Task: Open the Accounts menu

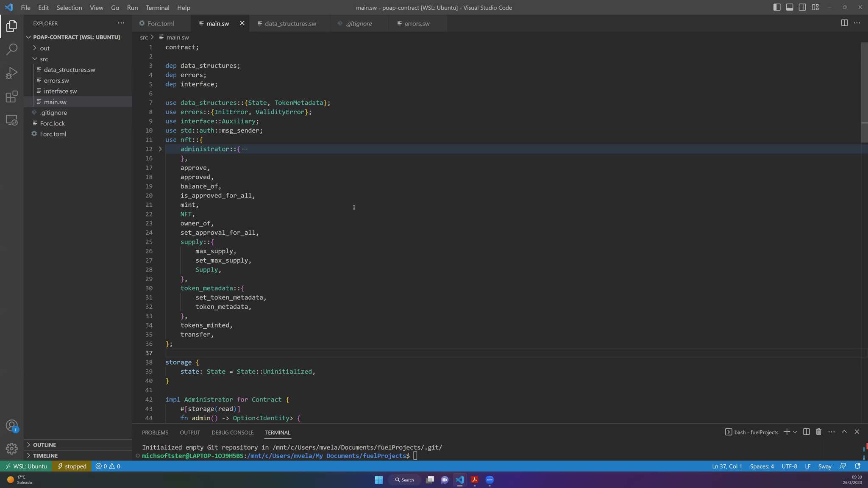Action: 11,425
